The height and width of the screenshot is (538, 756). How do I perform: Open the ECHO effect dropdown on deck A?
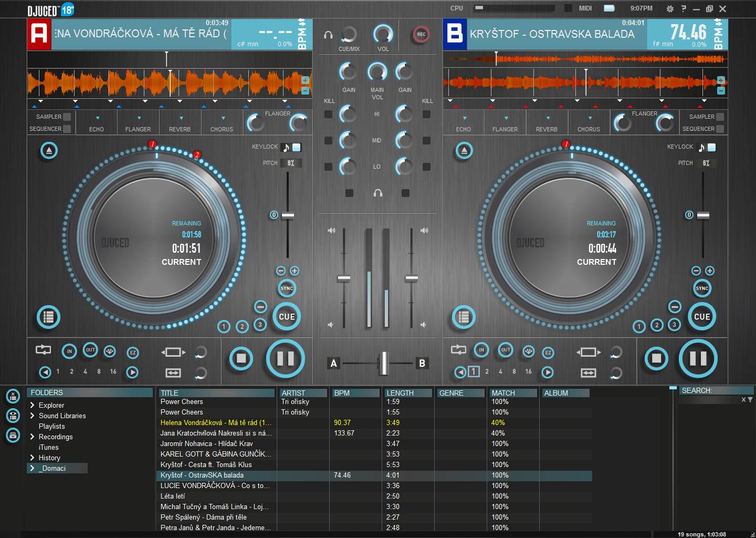coord(97,118)
